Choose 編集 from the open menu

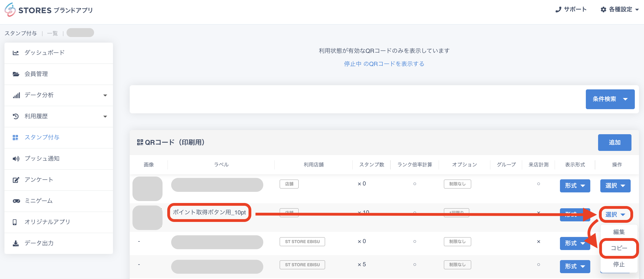[x=619, y=232]
